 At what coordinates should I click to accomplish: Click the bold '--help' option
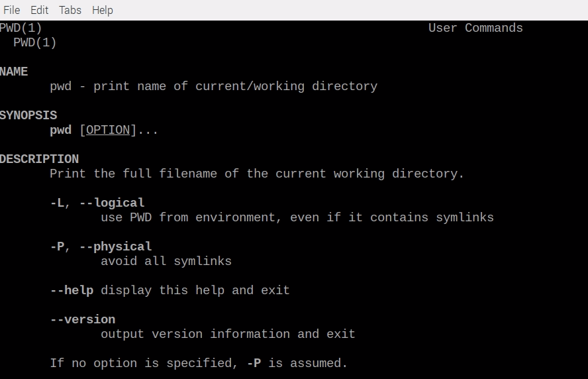click(72, 290)
